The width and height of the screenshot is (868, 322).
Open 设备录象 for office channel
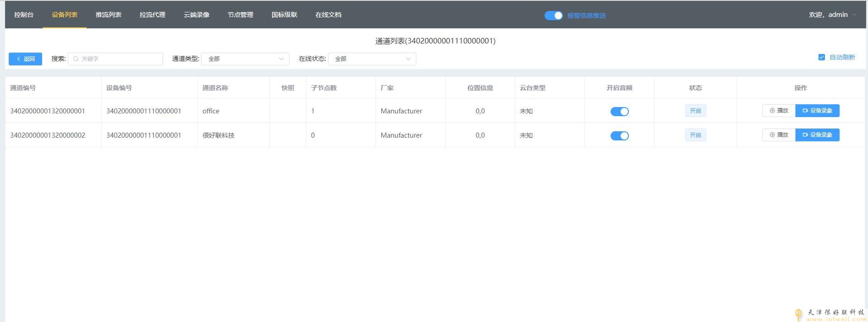pos(817,111)
